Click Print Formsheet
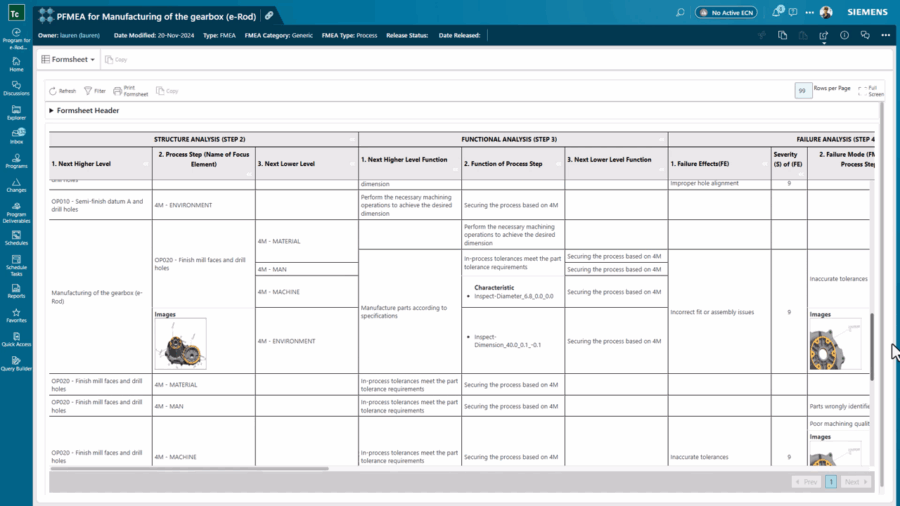 [x=131, y=91]
